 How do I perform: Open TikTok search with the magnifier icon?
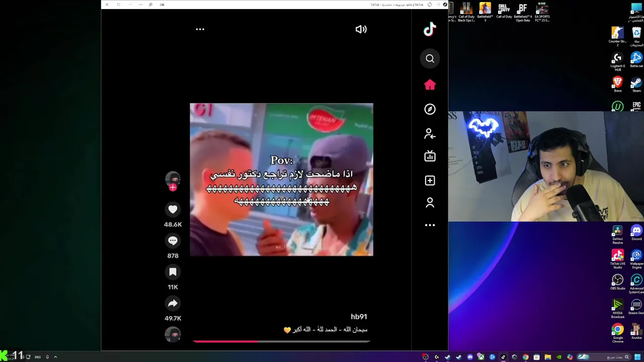pos(430,59)
